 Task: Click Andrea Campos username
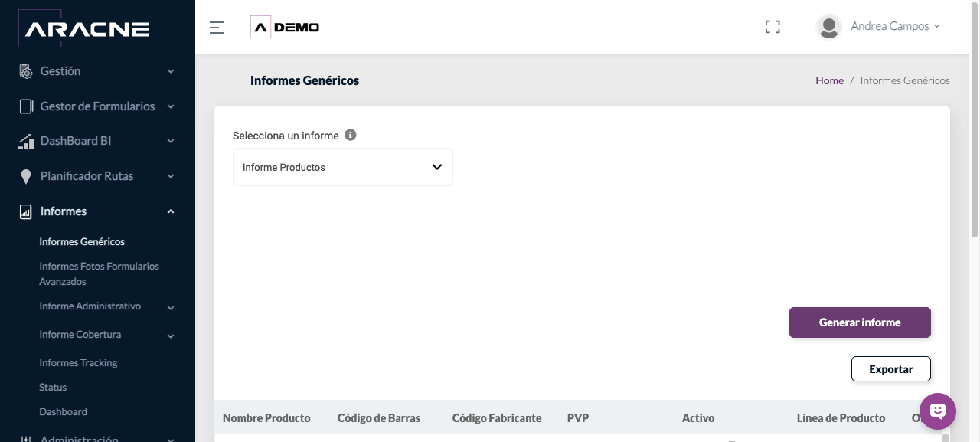tap(890, 26)
